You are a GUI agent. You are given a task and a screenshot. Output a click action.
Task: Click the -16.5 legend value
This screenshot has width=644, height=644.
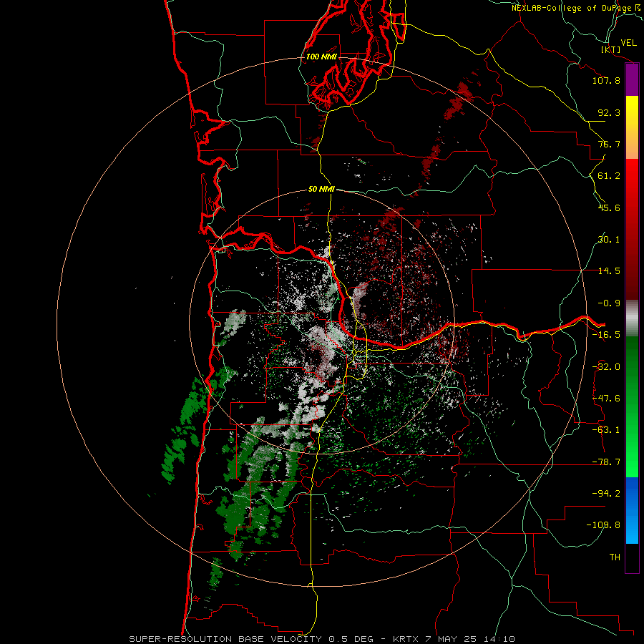pyautogui.click(x=606, y=335)
